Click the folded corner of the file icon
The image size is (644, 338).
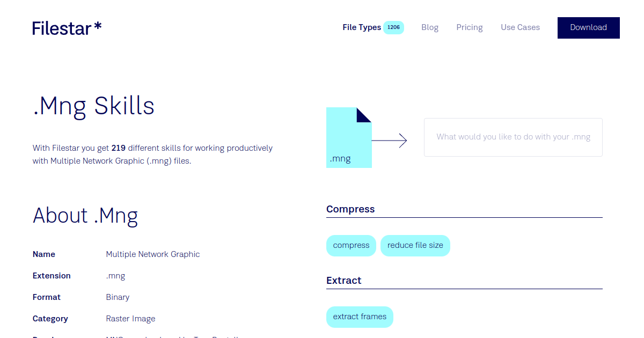(x=363, y=114)
